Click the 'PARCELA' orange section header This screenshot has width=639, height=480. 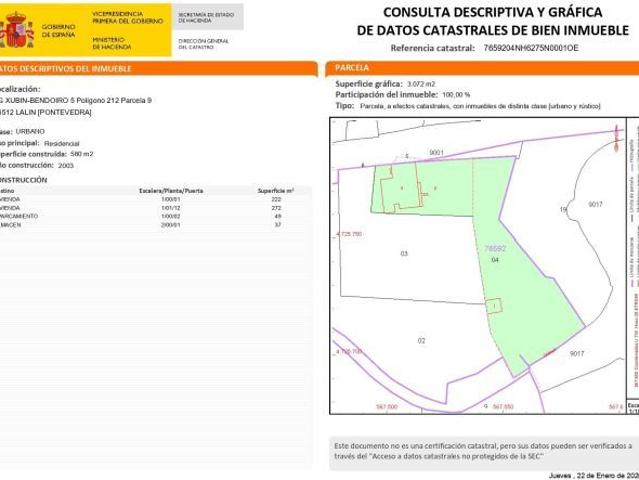coord(483,68)
